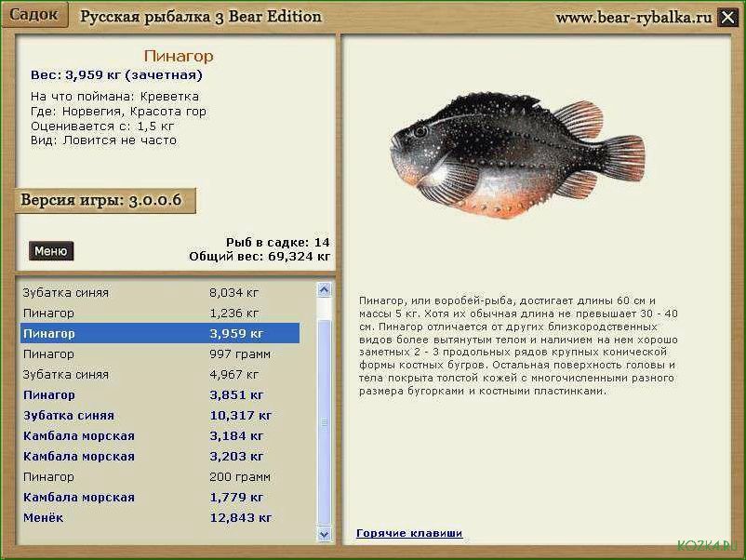
Task: Select the highlighted Пинагор 3,959 кг row
Action: click(x=160, y=334)
